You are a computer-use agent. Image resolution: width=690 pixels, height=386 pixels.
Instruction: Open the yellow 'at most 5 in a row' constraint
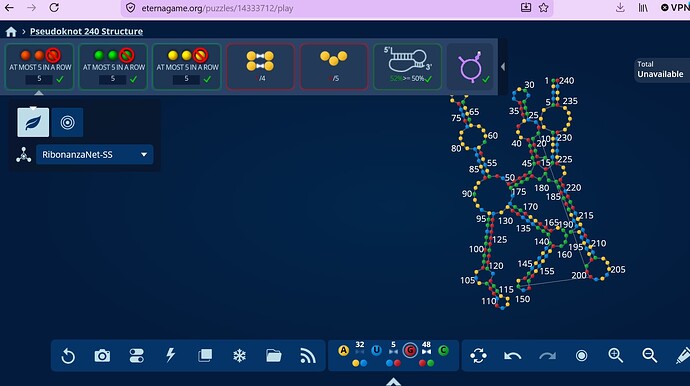(187, 66)
